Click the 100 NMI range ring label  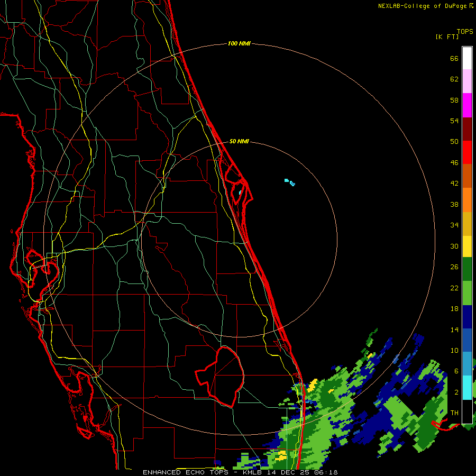239,43
